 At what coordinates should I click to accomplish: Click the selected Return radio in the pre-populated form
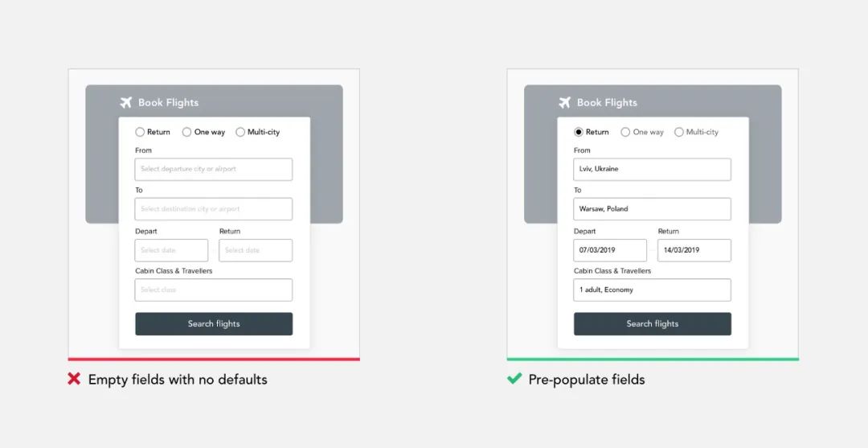click(x=579, y=132)
